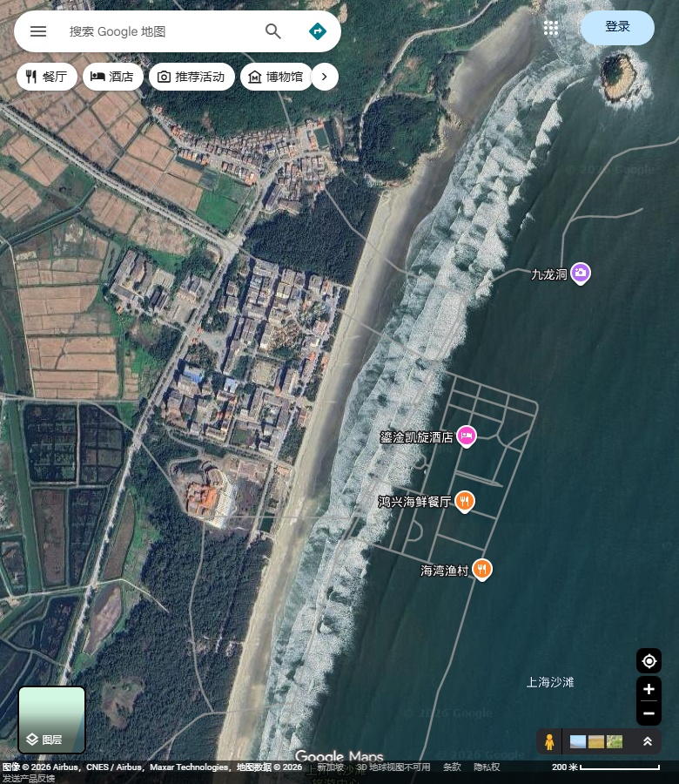
Task: Open 九龙洞 attraction marker
Action: [x=581, y=273]
